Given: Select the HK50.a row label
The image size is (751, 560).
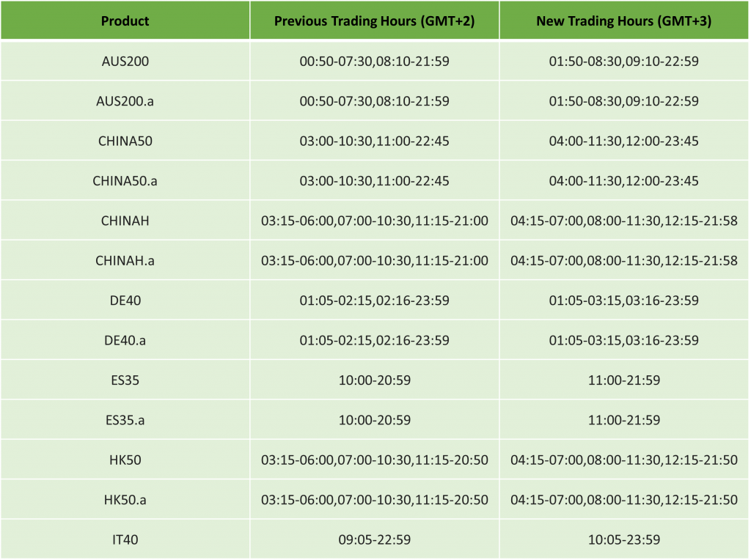Looking at the screenshot, I should tap(125, 500).
